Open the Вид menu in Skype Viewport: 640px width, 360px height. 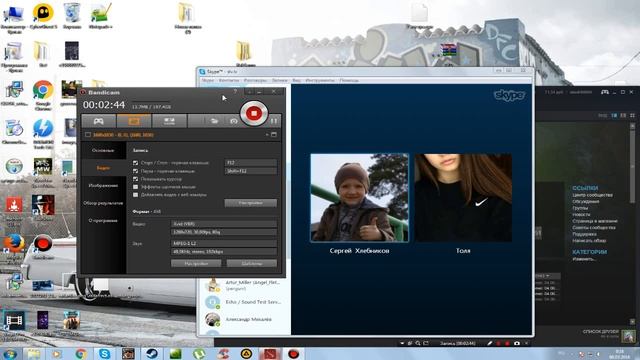[x=297, y=80]
